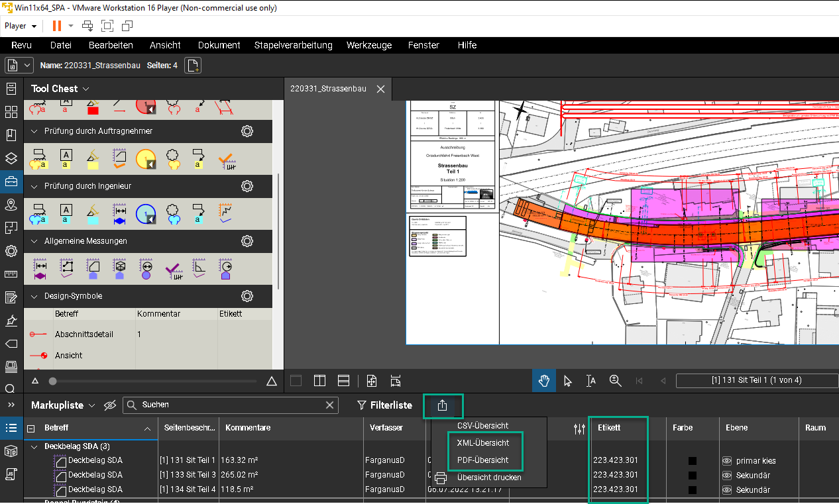
Task: Pause the virtual machine in VMware toolbar
Action: pos(56,26)
